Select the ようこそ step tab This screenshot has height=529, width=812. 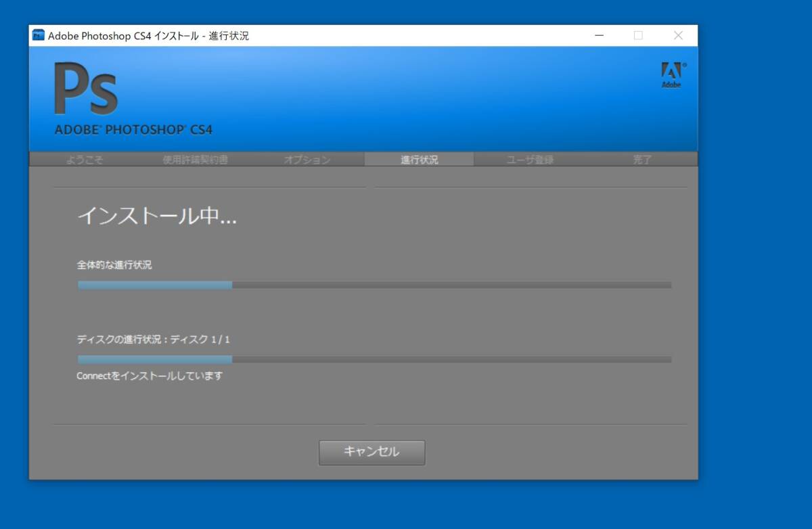point(85,160)
